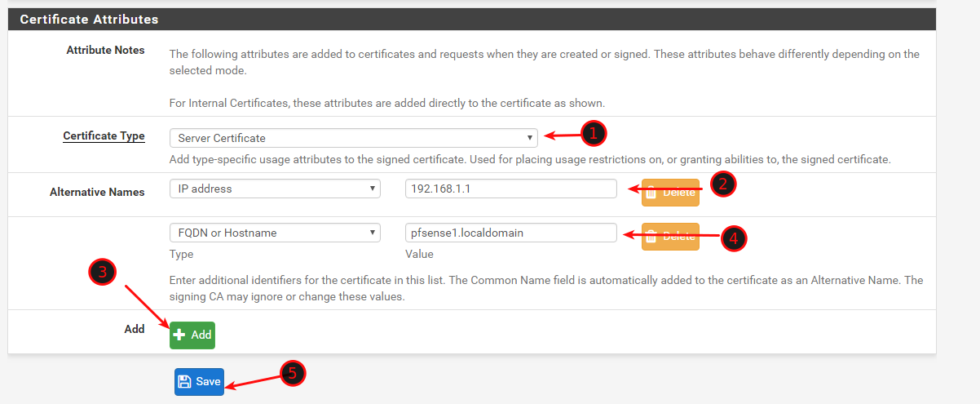980x404 pixels.
Task: Click the trash icon beside 192.168.1.1
Action: click(652, 193)
